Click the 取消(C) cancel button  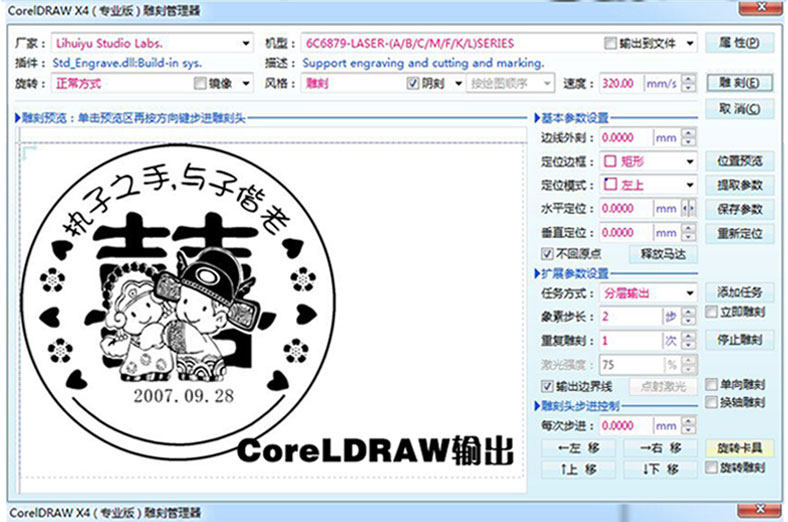pos(739,109)
